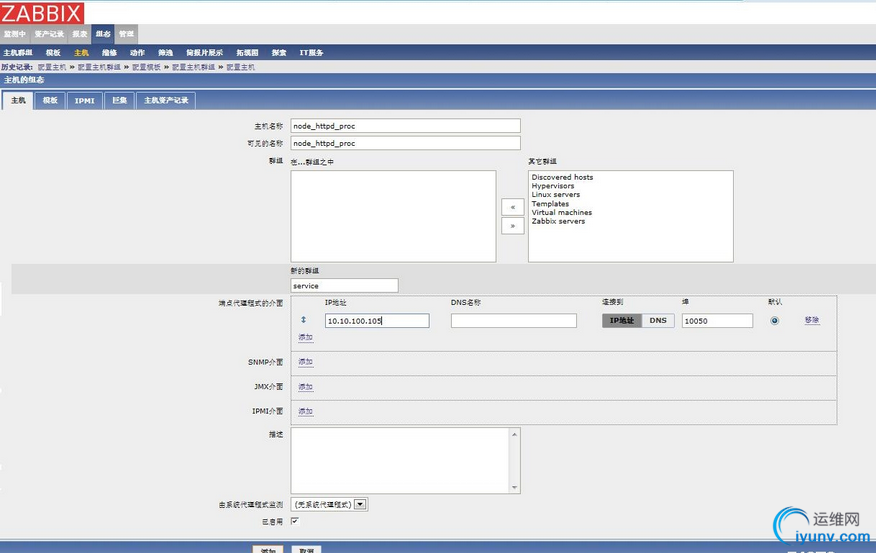Image resolution: width=876 pixels, height=553 pixels.
Task: Click 移除 (Remove) link on agent interface
Action: point(812,320)
